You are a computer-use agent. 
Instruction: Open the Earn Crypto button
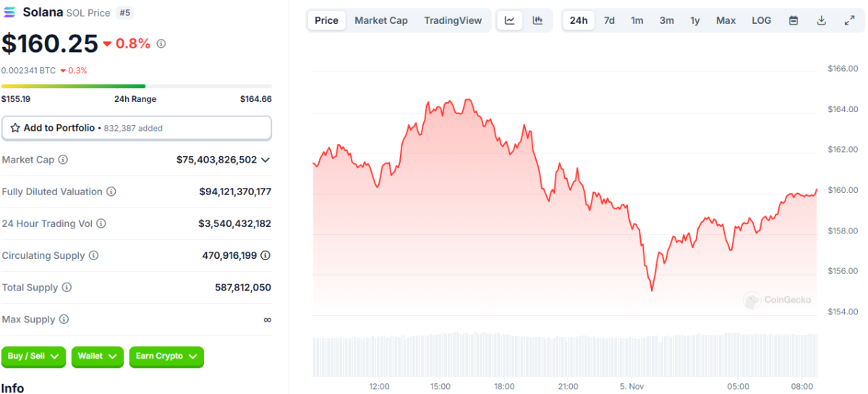click(x=166, y=356)
